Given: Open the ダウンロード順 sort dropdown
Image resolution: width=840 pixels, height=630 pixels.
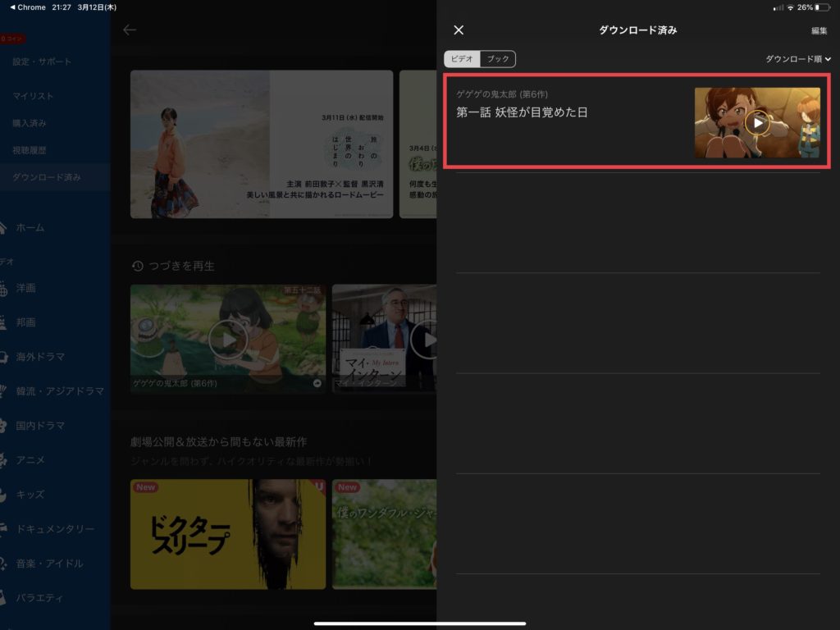Looking at the screenshot, I should (x=797, y=59).
